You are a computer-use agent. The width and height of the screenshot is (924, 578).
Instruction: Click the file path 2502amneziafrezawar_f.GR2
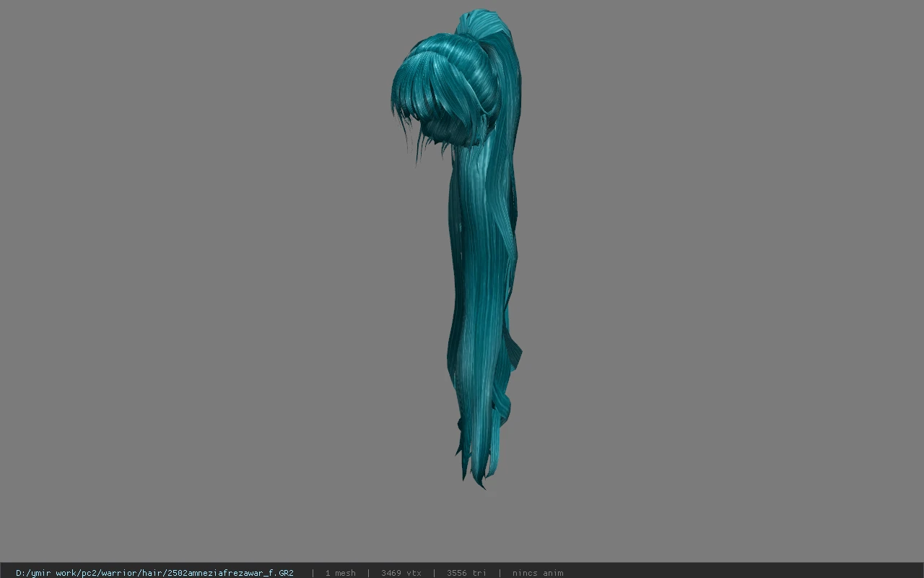(x=154, y=572)
